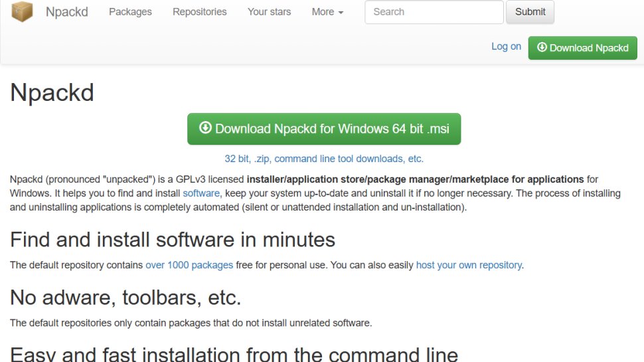Open the 'over 1000 packages' link
Image resolution: width=644 pixels, height=362 pixels.
click(x=189, y=265)
